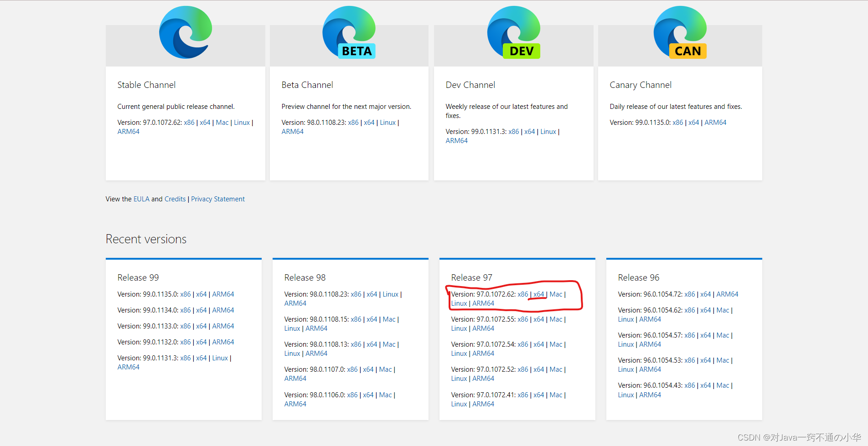Download Beta Channel Linux driver

point(388,123)
